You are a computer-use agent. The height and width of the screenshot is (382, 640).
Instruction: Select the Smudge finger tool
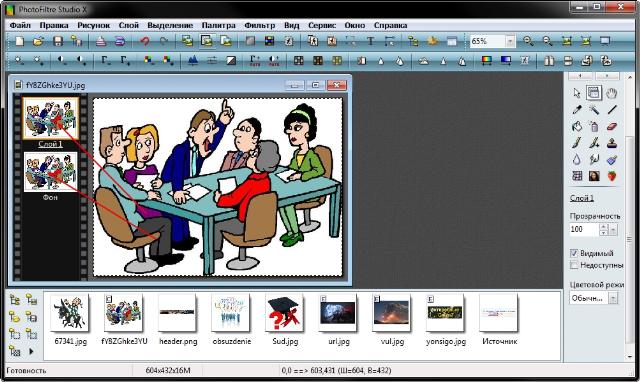pyautogui.click(x=594, y=160)
